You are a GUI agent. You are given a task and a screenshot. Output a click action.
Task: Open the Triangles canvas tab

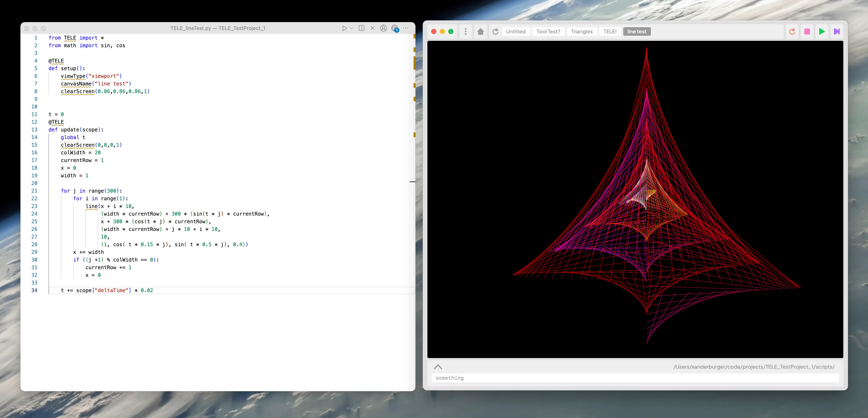pyautogui.click(x=582, y=32)
